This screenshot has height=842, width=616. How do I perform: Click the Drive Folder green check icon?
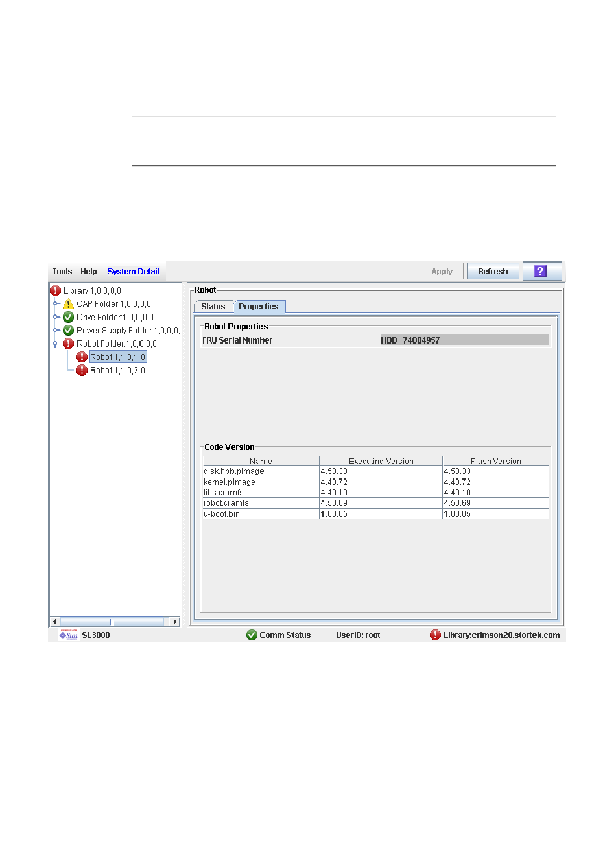click(68, 318)
